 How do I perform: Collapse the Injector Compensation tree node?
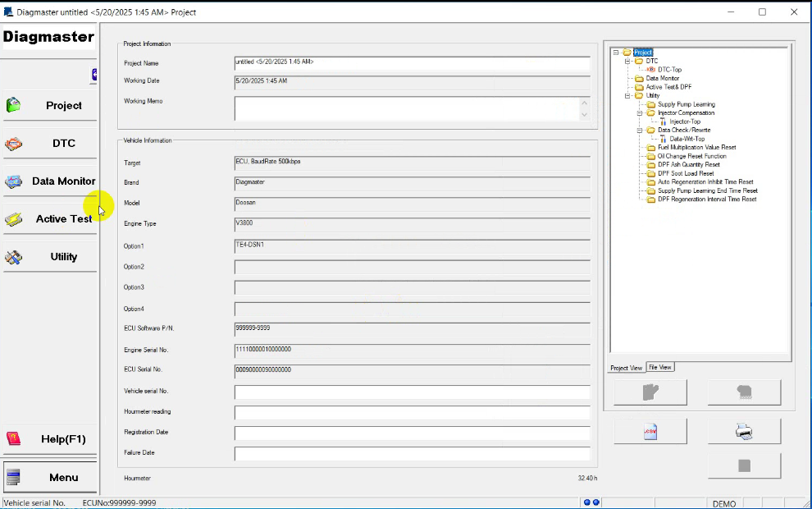640,112
